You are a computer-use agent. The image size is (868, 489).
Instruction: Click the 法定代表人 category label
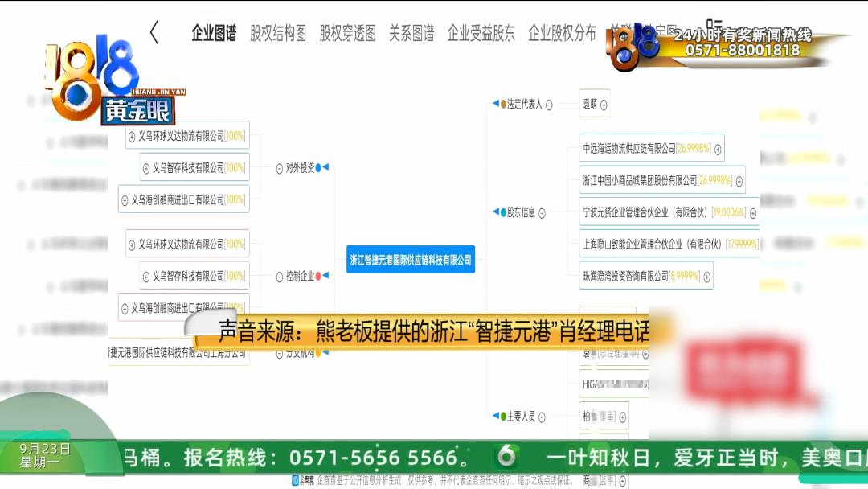[524, 104]
